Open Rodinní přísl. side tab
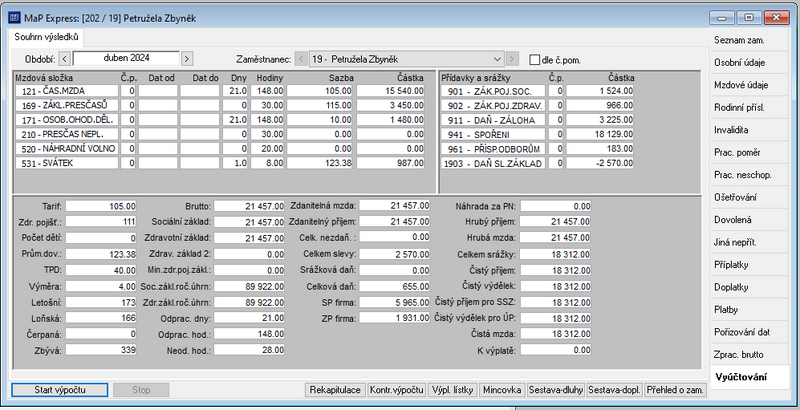Viewport: 800px width, 410px height. (x=749, y=108)
